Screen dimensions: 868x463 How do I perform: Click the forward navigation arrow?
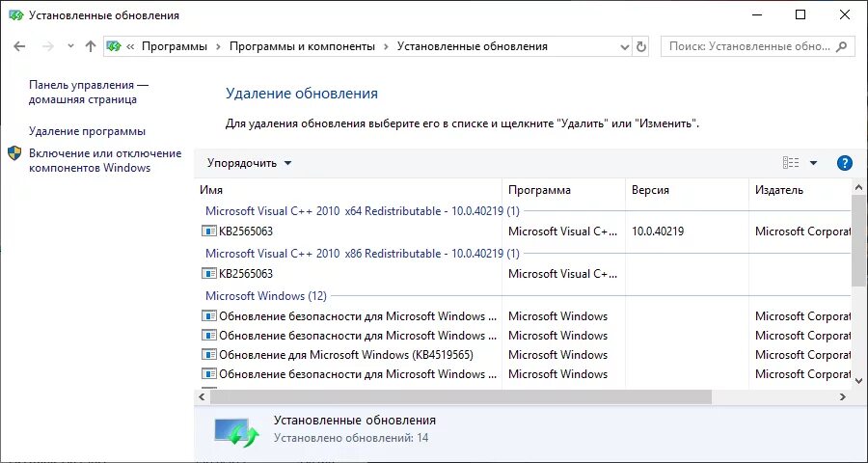pyautogui.click(x=48, y=46)
